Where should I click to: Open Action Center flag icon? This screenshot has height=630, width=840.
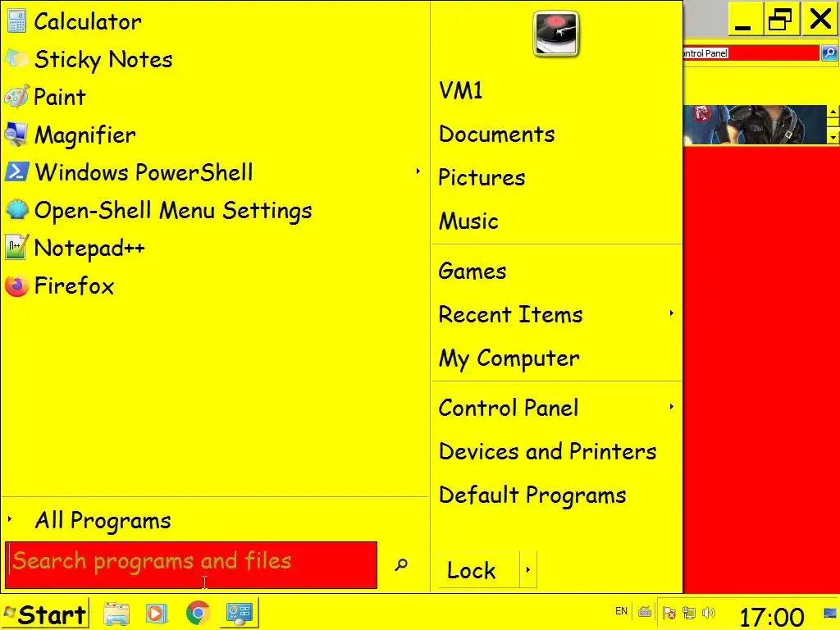pos(669,612)
